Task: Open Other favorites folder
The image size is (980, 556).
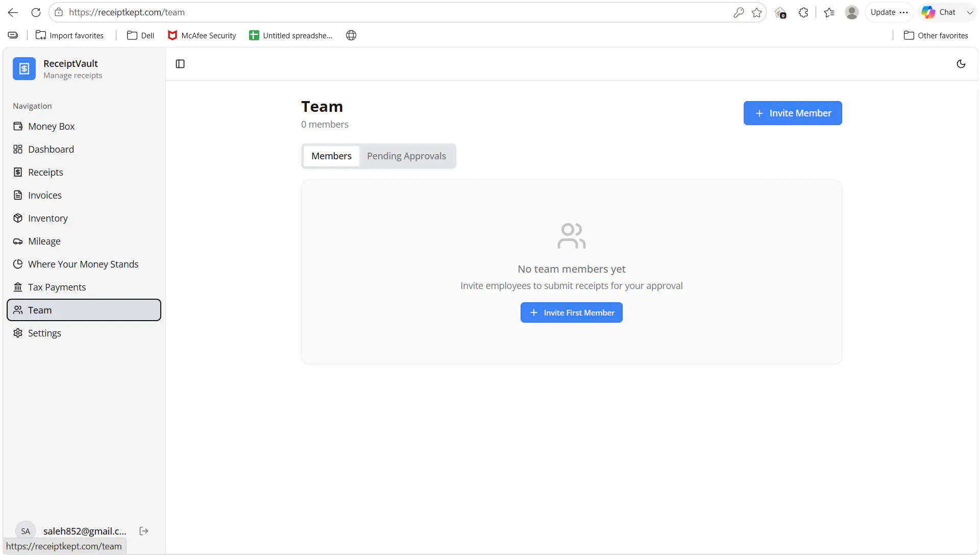Action: click(936, 35)
